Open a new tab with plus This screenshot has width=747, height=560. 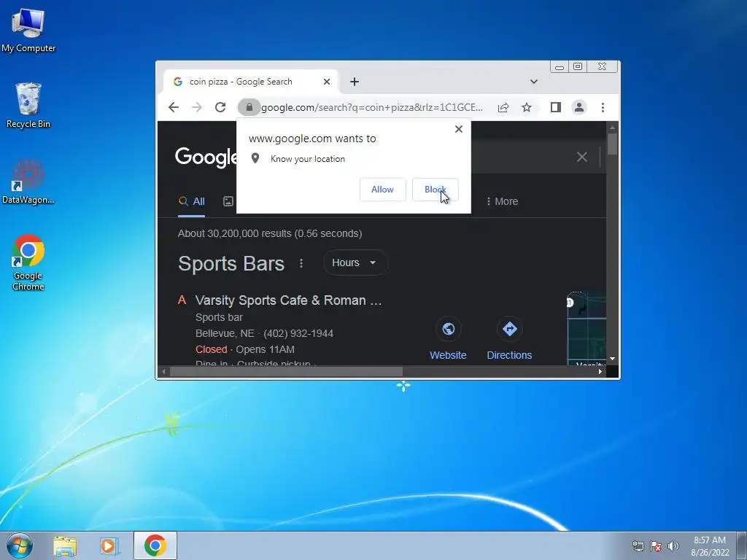[355, 82]
